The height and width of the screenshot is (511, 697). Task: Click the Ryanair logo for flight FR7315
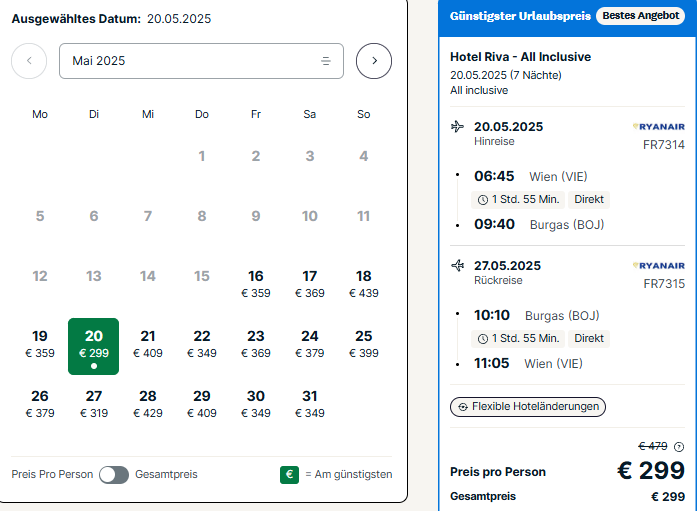point(659,265)
